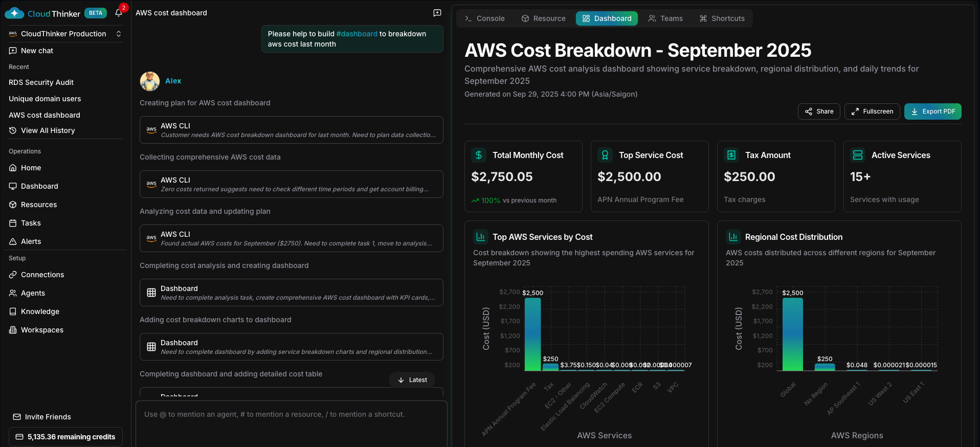The height and width of the screenshot is (447, 980).
Task: Expand the CloudThinker Production workspace selector
Action: point(65,34)
